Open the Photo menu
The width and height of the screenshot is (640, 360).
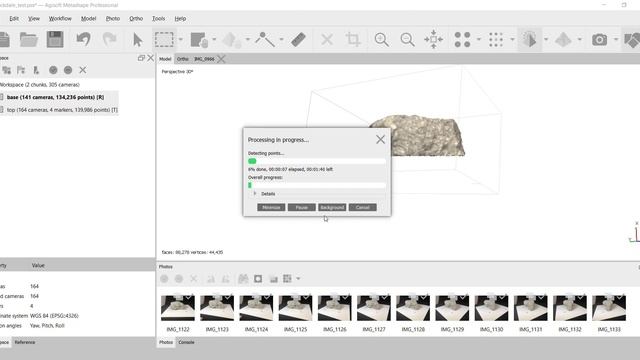(x=113, y=19)
